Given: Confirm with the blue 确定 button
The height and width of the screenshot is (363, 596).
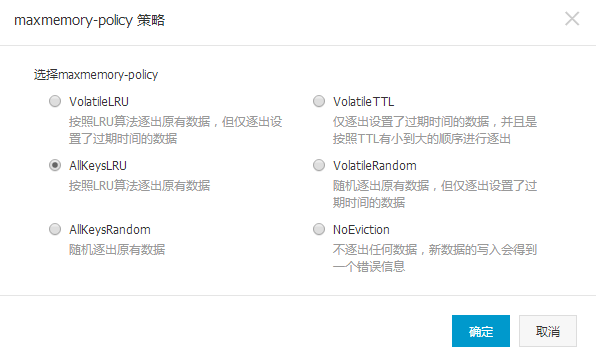Looking at the screenshot, I should click(481, 331).
